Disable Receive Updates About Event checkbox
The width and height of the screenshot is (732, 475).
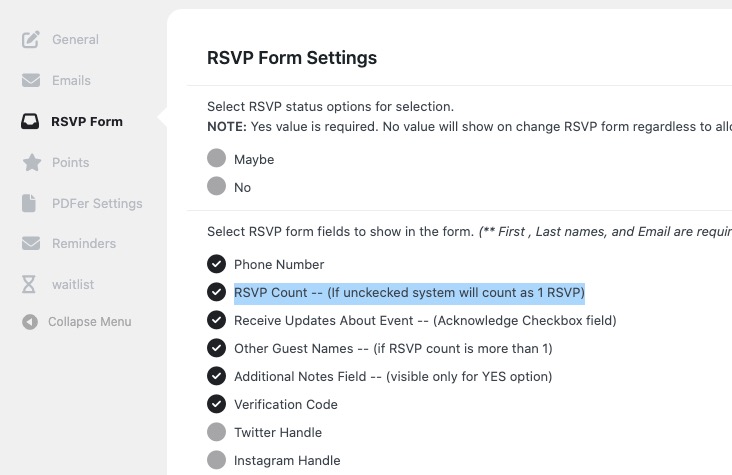pyautogui.click(x=217, y=320)
